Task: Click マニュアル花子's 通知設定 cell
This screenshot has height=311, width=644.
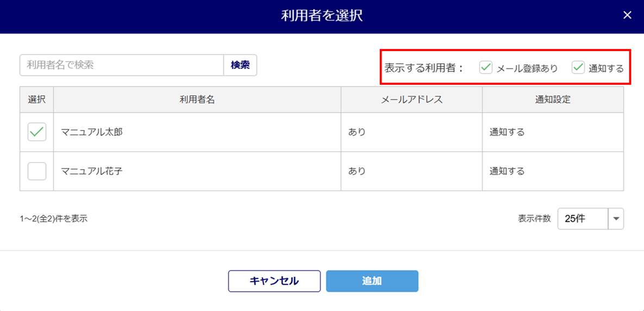Action: [553, 171]
